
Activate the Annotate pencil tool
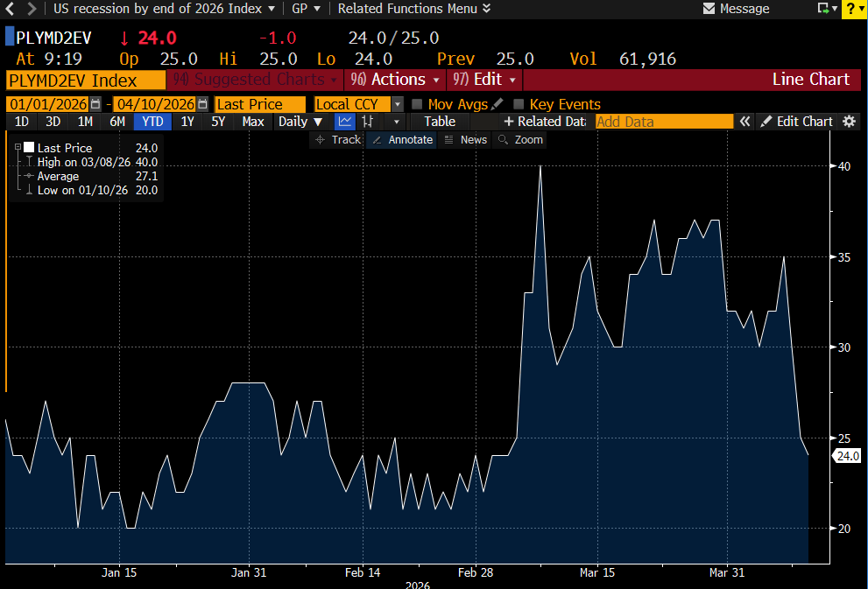402,140
